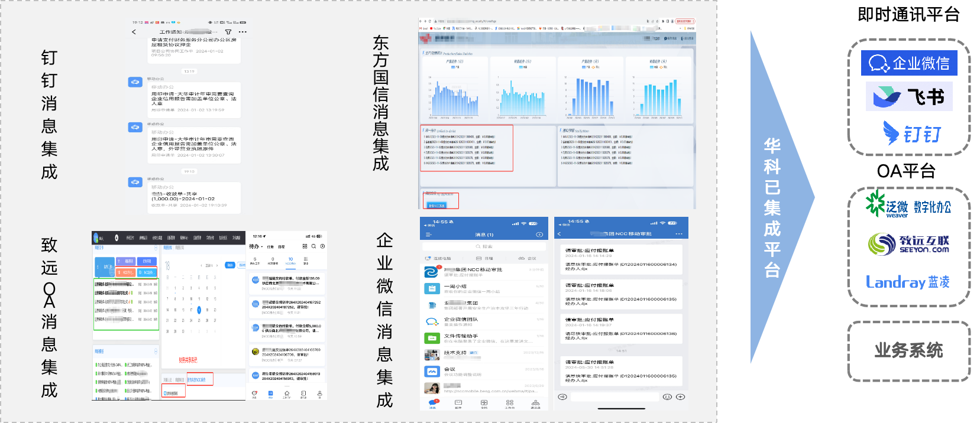
Task: Open hamburger menu in WeCom 消息 header
Action: point(428,235)
